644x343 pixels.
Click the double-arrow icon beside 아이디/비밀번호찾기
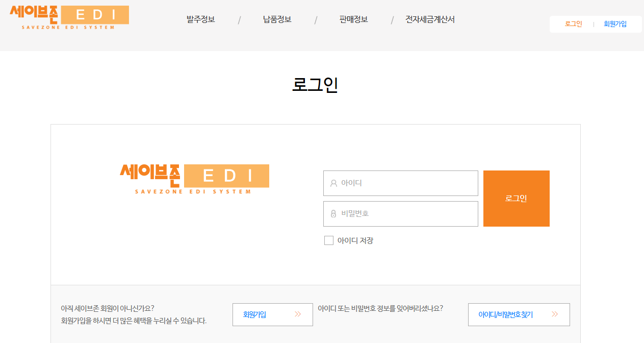tap(555, 314)
